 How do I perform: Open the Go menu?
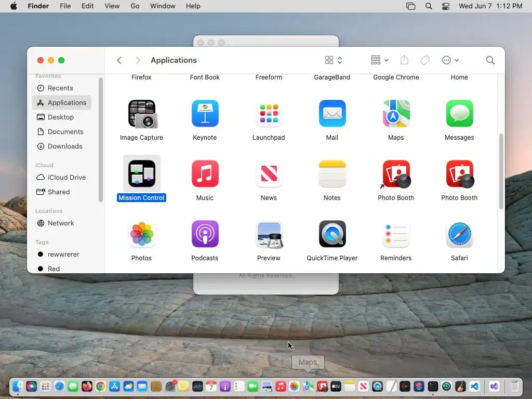(x=135, y=6)
